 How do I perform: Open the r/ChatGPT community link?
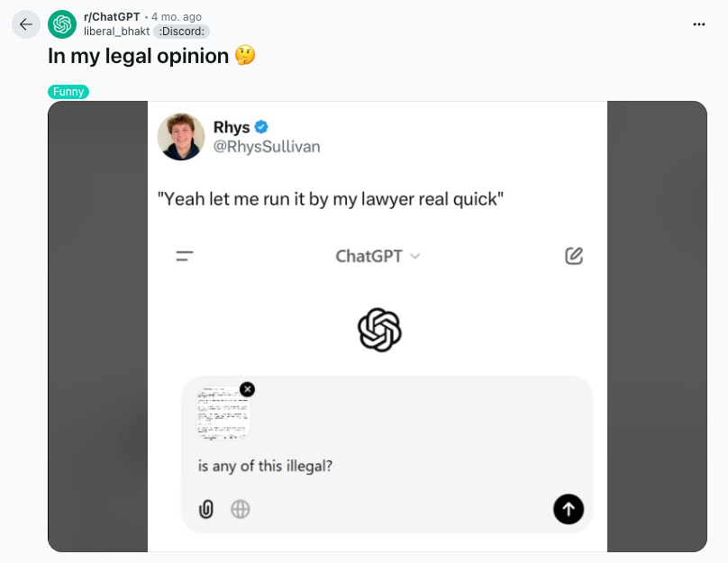click(x=112, y=17)
